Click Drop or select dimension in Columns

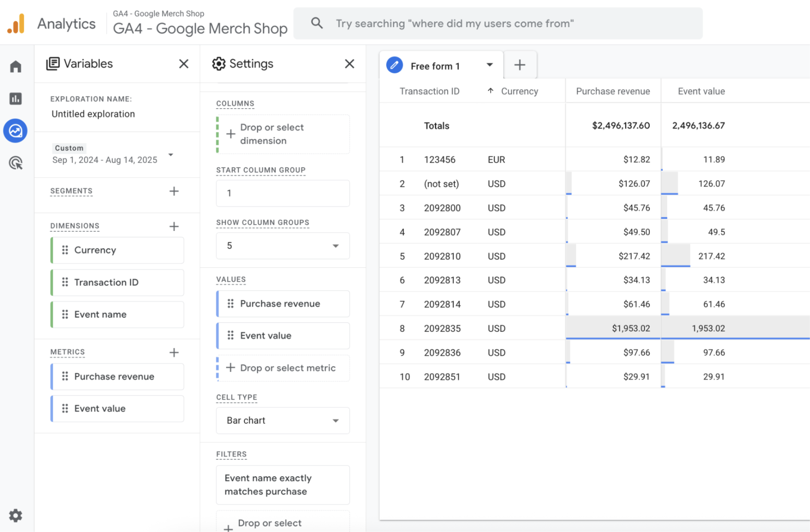click(283, 134)
